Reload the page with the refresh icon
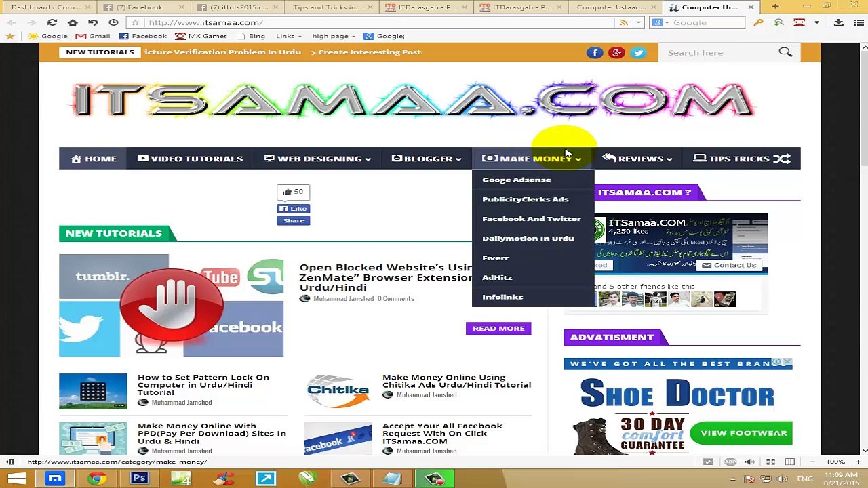The height and width of the screenshot is (488, 868). click(52, 22)
